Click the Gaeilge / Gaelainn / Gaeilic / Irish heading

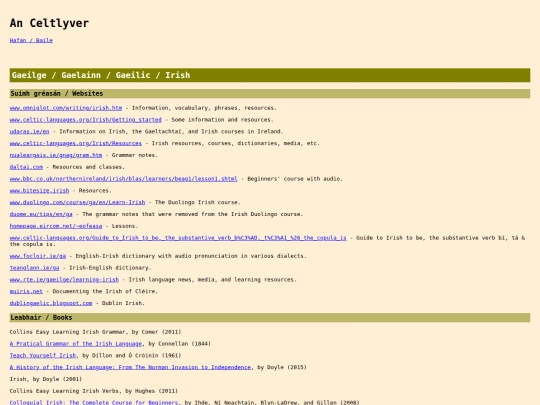click(270, 75)
